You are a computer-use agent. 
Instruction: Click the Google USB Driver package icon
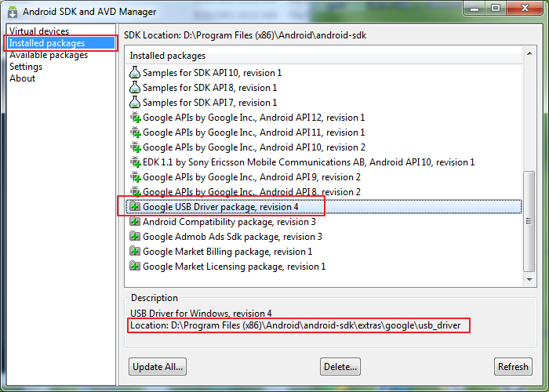coord(135,206)
